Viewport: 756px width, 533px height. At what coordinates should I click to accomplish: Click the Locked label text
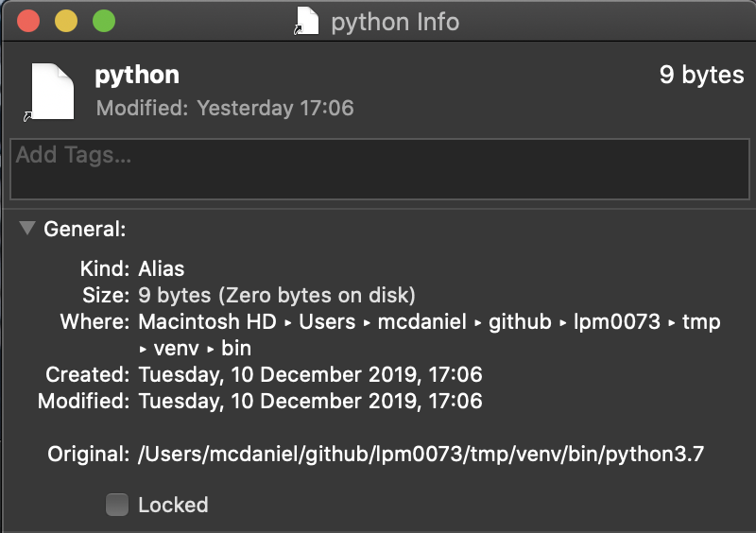point(173,505)
